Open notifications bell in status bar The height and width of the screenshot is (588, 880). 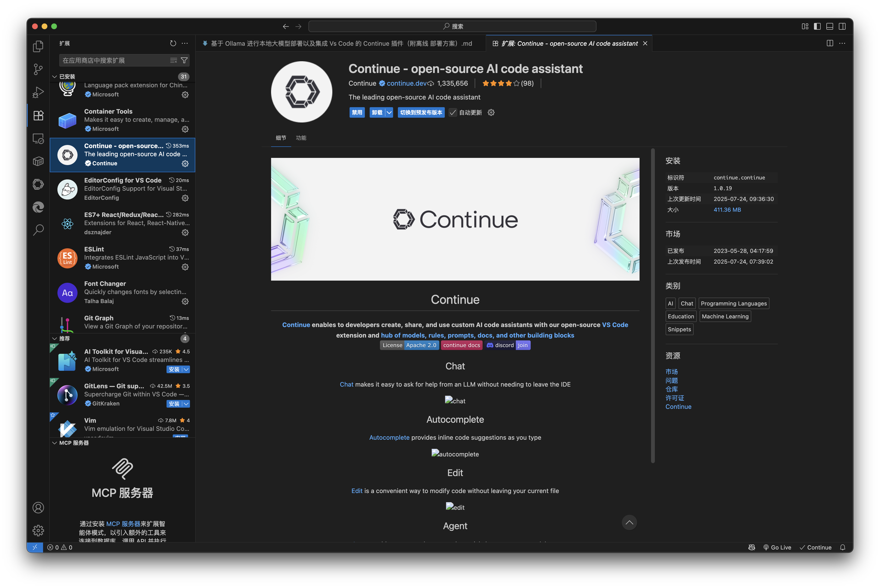click(842, 548)
